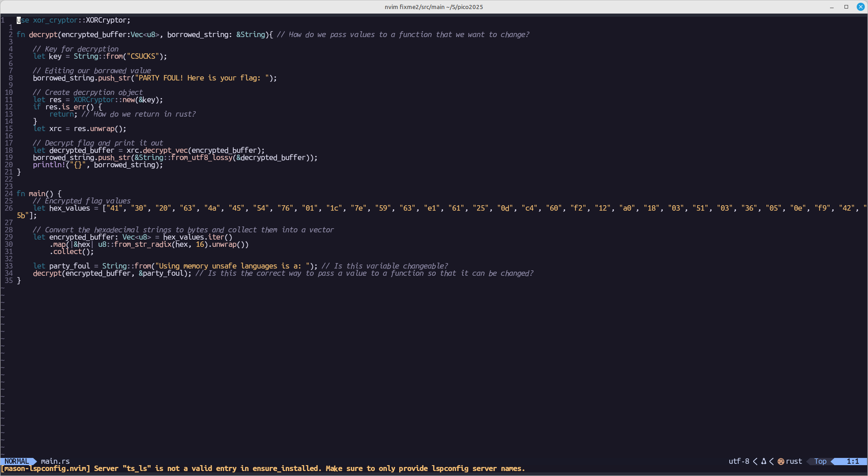Click the fn main() declaration
The image size is (868, 476).
click(x=38, y=194)
